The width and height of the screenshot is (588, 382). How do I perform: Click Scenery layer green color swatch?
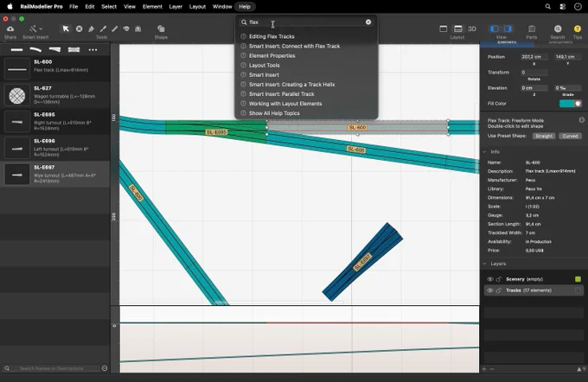point(578,279)
